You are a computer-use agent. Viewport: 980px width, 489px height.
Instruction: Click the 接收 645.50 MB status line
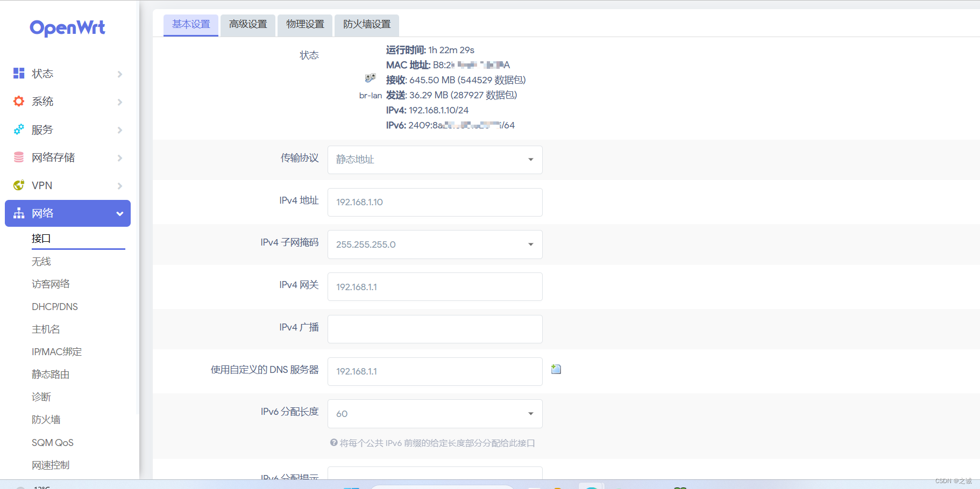(456, 80)
